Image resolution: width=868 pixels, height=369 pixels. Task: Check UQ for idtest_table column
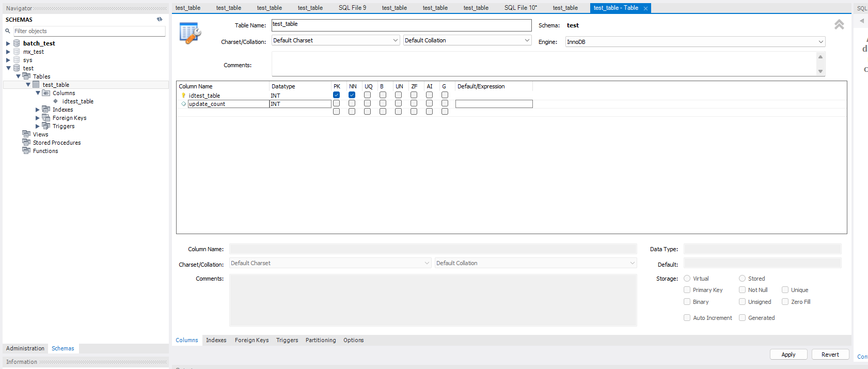pyautogui.click(x=367, y=95)
